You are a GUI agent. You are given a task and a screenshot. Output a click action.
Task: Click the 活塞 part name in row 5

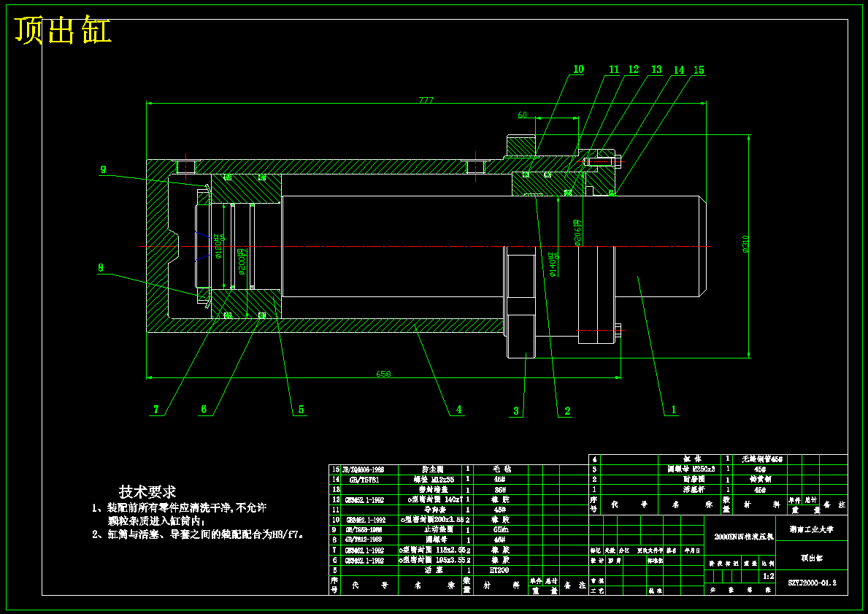[x=434, y=570]
